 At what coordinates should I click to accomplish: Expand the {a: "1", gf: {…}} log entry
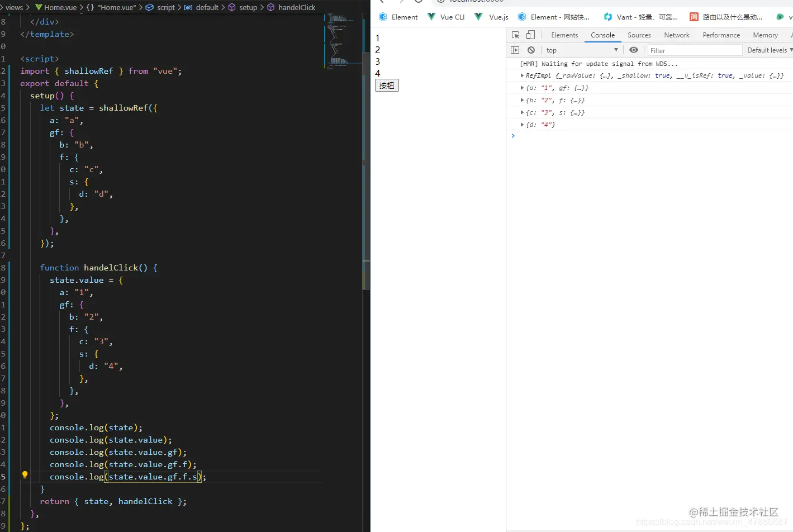522,88
